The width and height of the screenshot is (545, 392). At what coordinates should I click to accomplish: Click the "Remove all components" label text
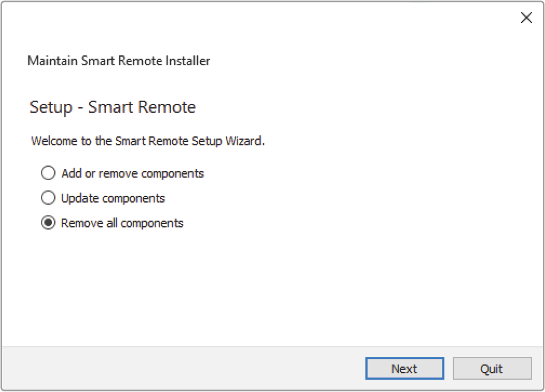coord(122,223)
